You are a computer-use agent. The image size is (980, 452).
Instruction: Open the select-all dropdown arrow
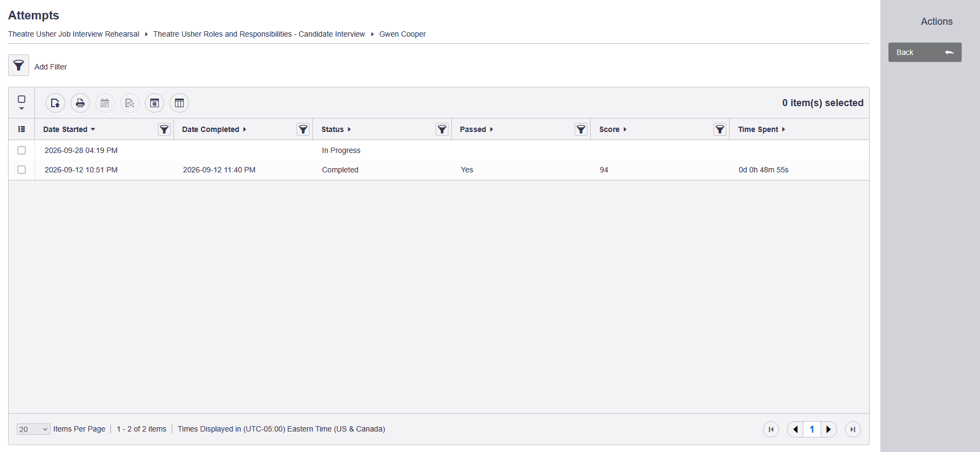point(22,109)
